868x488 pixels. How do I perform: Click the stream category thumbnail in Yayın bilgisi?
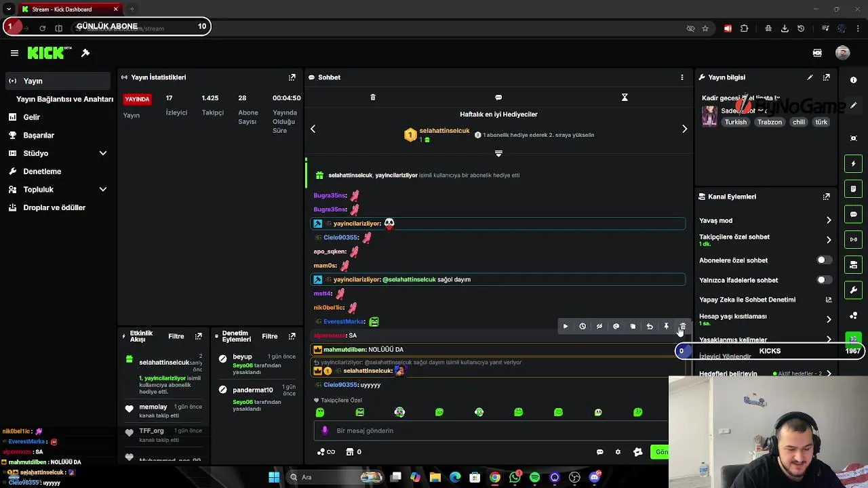[709, 116]
